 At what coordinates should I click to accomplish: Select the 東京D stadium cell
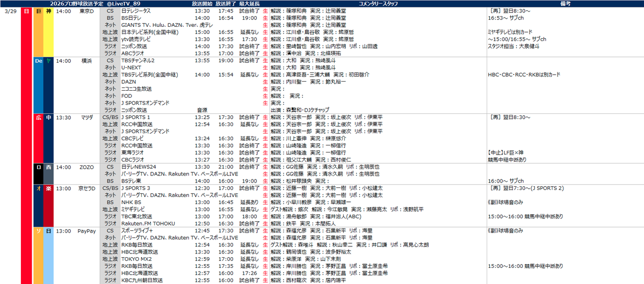86,11
